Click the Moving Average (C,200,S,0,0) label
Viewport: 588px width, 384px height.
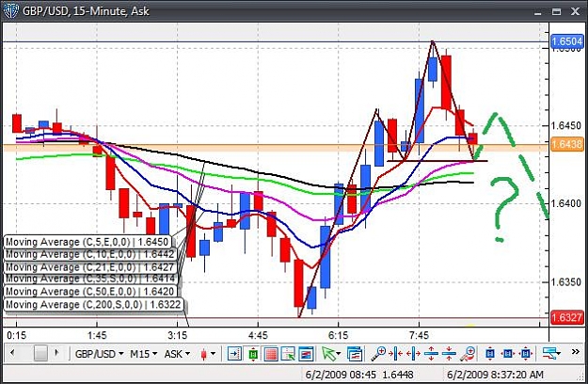point(94,305)
